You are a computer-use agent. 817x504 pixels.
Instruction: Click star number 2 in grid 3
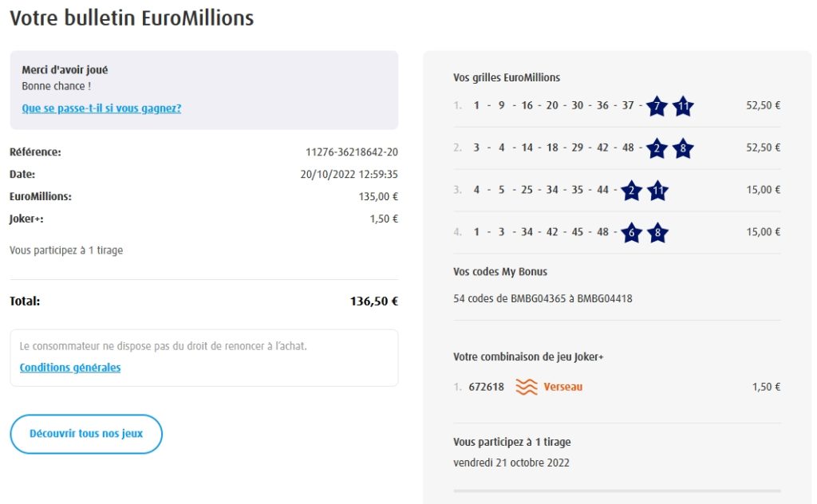click(x=631, y=191)
